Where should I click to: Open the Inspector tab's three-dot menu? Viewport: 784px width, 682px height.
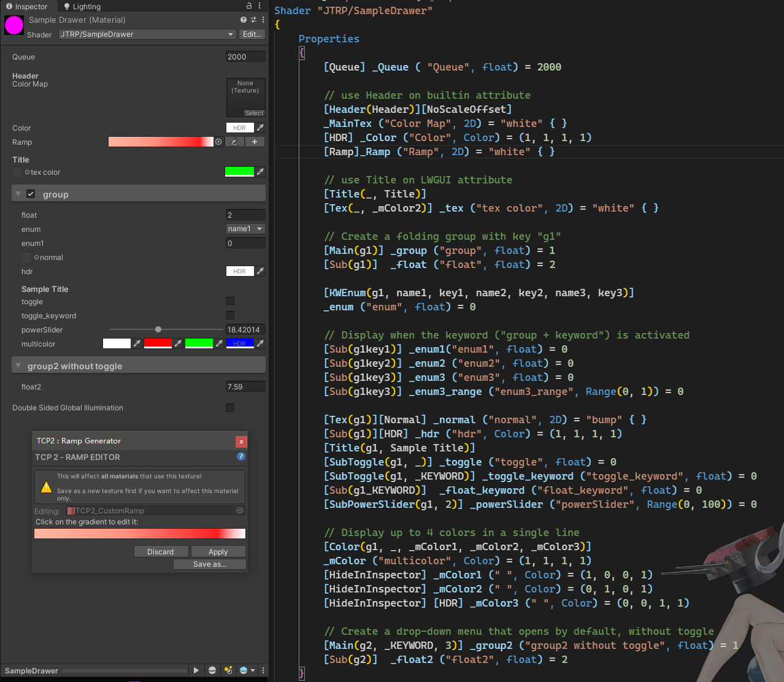(x=259, y=6)
